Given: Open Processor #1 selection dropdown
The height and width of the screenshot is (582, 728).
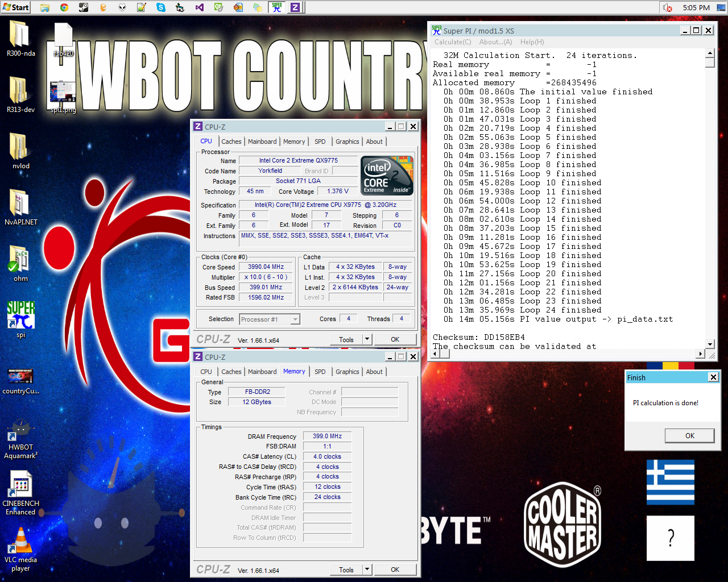Looking at the screenshot, I should (x=270, y=319).
